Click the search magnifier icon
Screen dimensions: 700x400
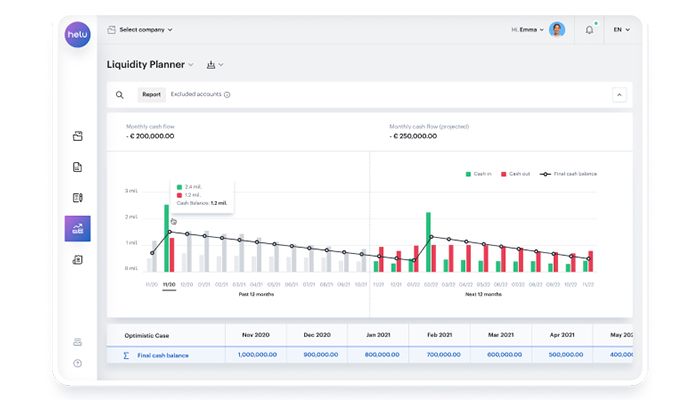[120, 95]
